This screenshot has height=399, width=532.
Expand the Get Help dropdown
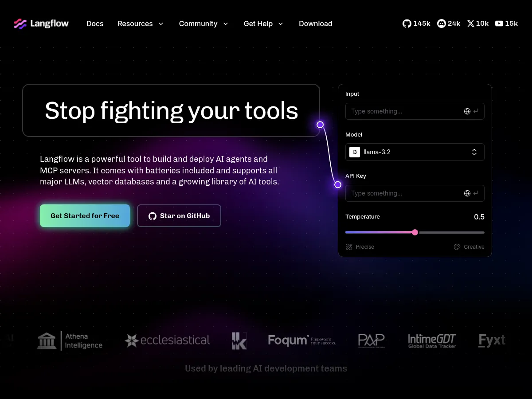coord(280,24)
